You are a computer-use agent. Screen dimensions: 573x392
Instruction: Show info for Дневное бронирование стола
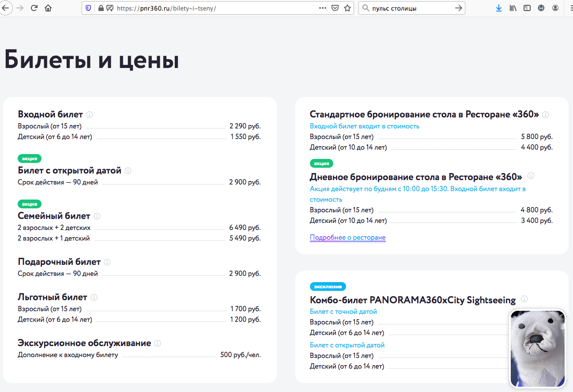point(531,176)
